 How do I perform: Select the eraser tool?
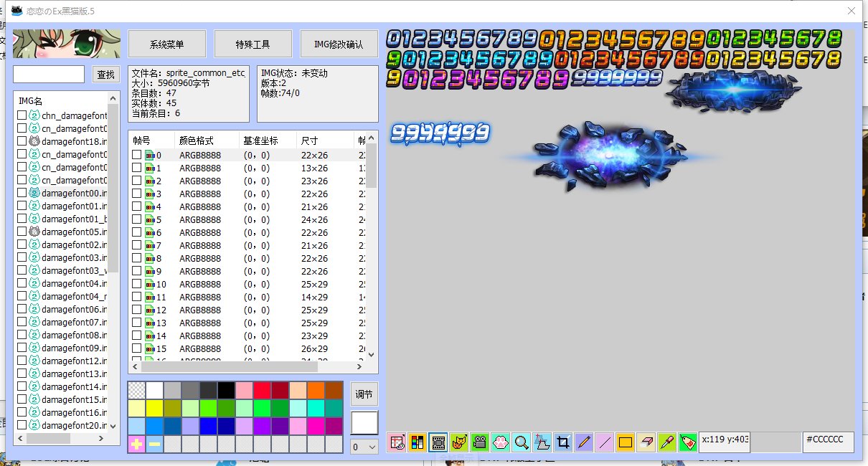646,442
